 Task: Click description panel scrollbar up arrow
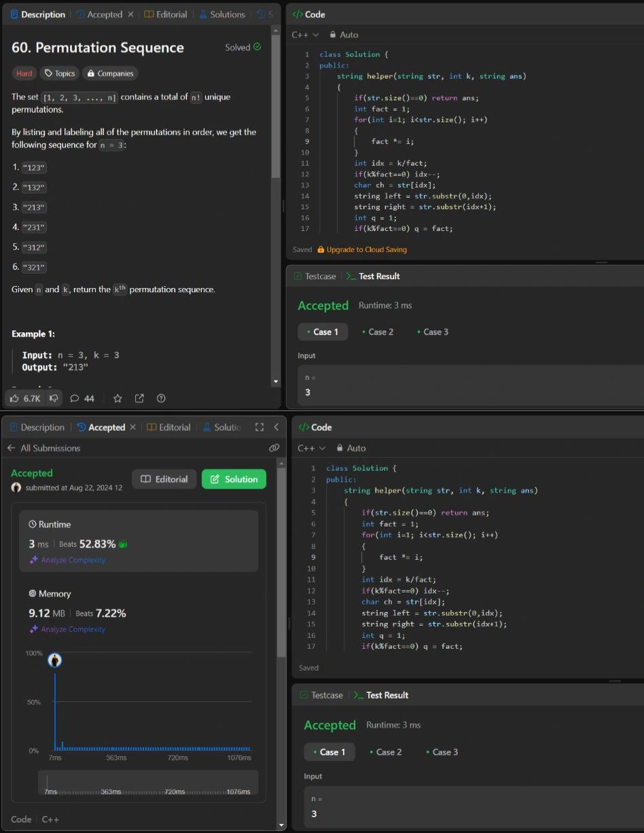276,31
